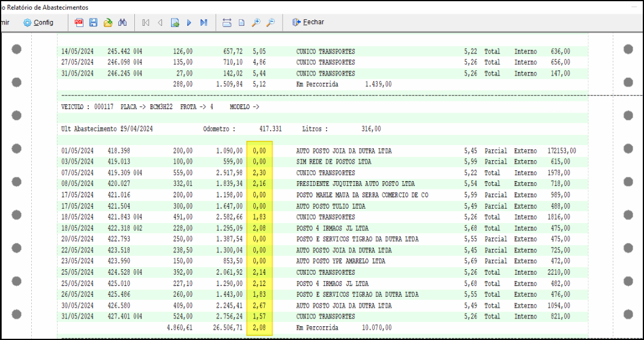The height and width of the screenshot is (340, 644).
Task: Click Km Percorrida 1.439,00 value
Action: (x=378, y=84)
